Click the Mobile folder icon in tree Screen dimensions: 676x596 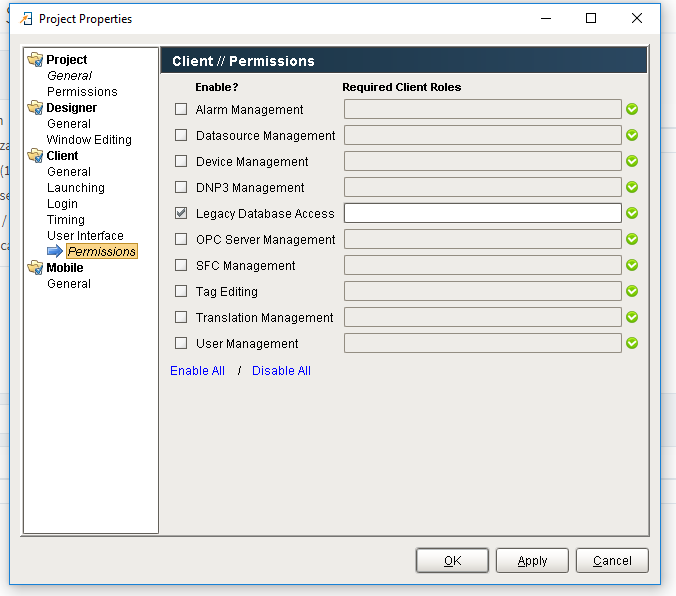35,267
